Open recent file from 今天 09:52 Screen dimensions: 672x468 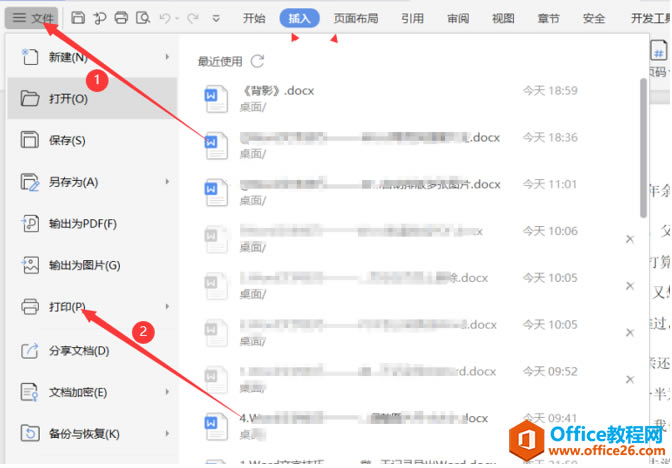411,379
